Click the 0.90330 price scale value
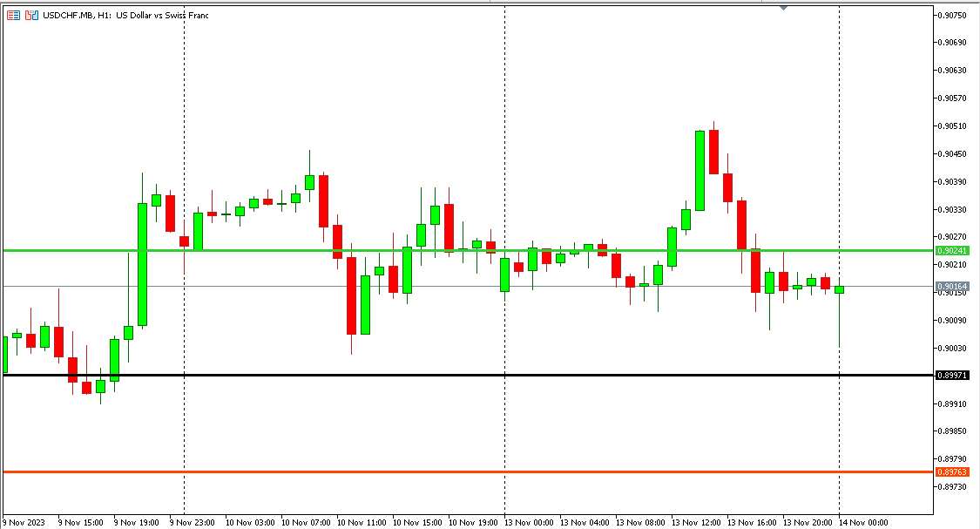Viewport: 980px width, 529px height. point(952,209)
